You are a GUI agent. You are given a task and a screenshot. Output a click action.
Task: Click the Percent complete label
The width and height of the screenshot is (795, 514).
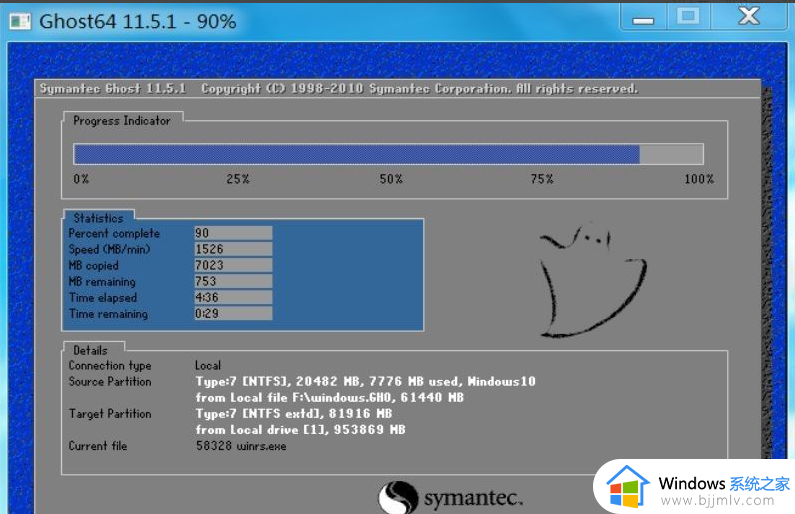tap(114, 233)
